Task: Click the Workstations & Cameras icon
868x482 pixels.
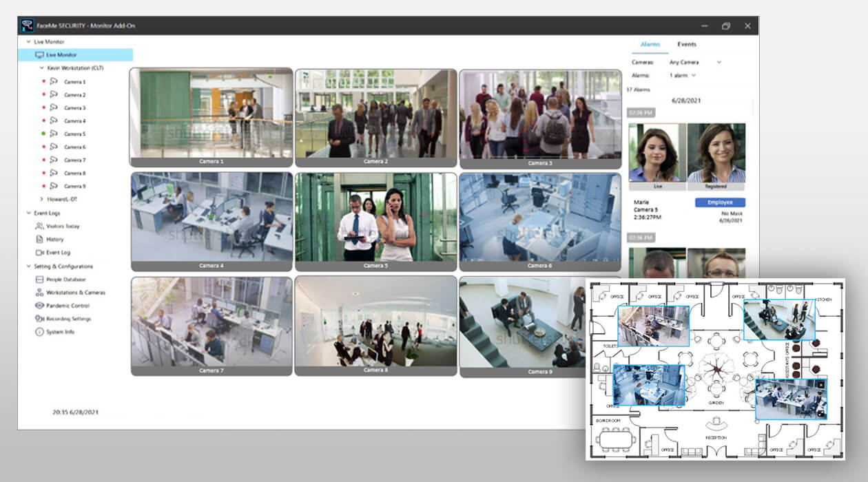Action: (39, 293)
